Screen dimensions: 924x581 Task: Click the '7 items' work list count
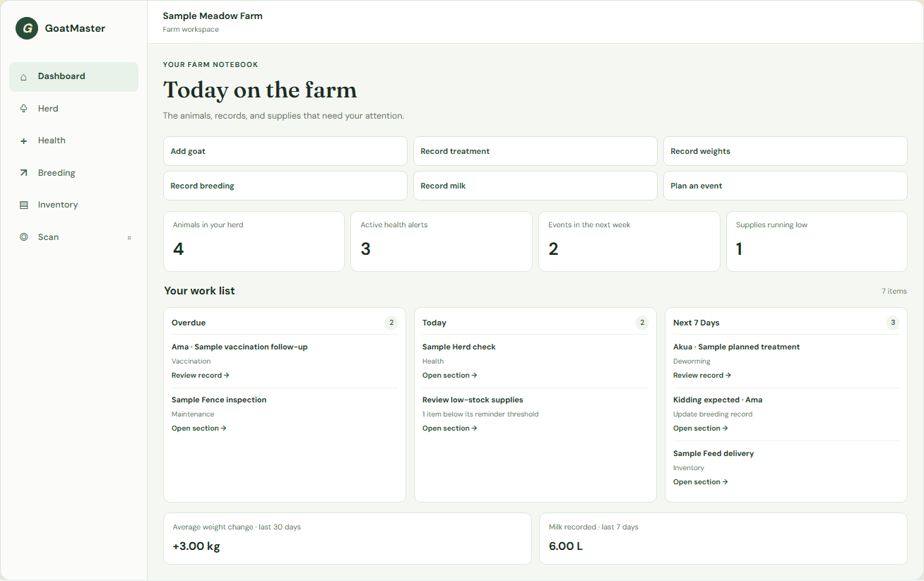(894, 292)
